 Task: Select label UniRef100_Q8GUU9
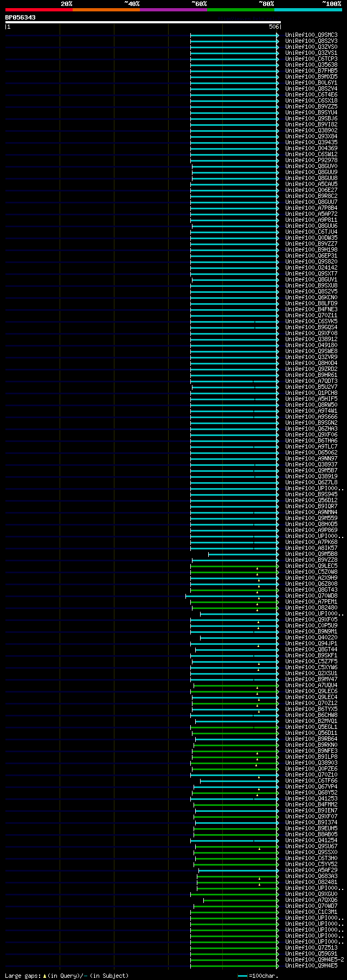pyautogui.click(x=311, y=172)
